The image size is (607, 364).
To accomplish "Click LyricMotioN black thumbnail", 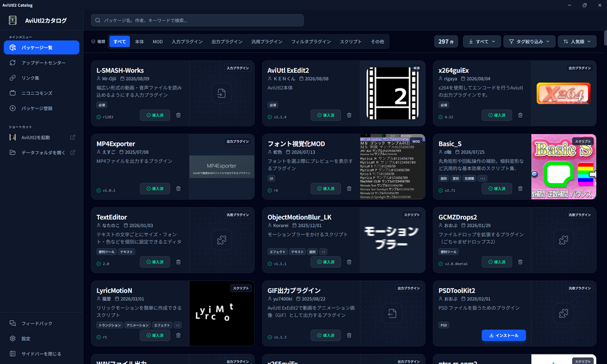I will tap(222, 313).
